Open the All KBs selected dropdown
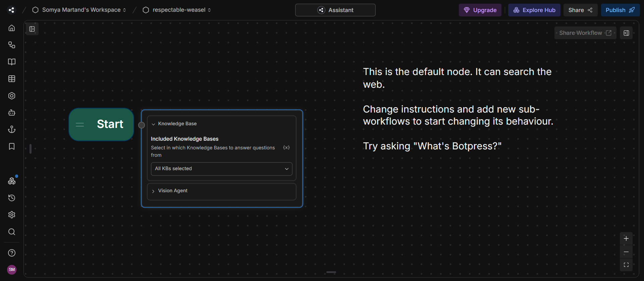The width and height of the screenshot is (644, 281). 221,169
